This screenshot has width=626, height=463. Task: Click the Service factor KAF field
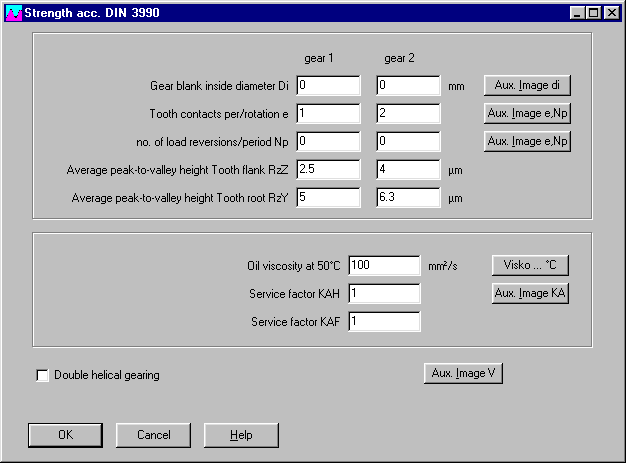(384, 322)
